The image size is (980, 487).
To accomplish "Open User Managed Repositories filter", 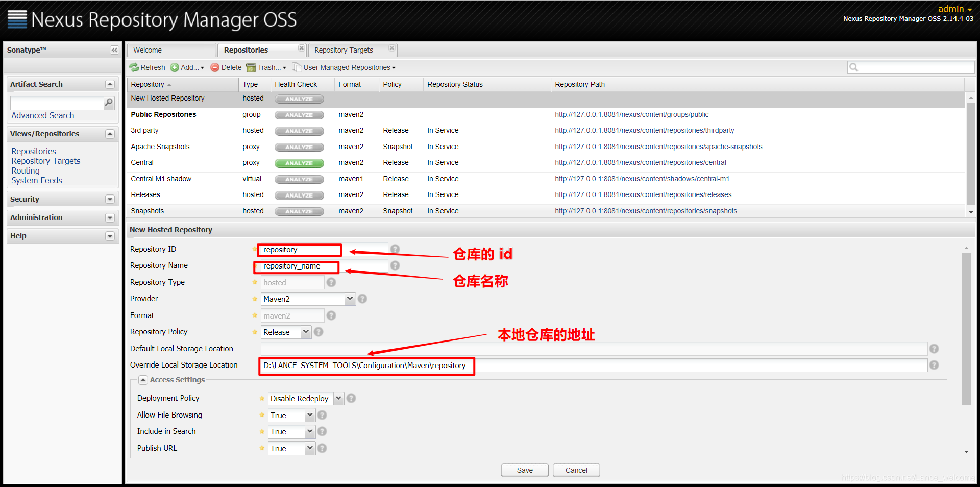I will 344,67.
